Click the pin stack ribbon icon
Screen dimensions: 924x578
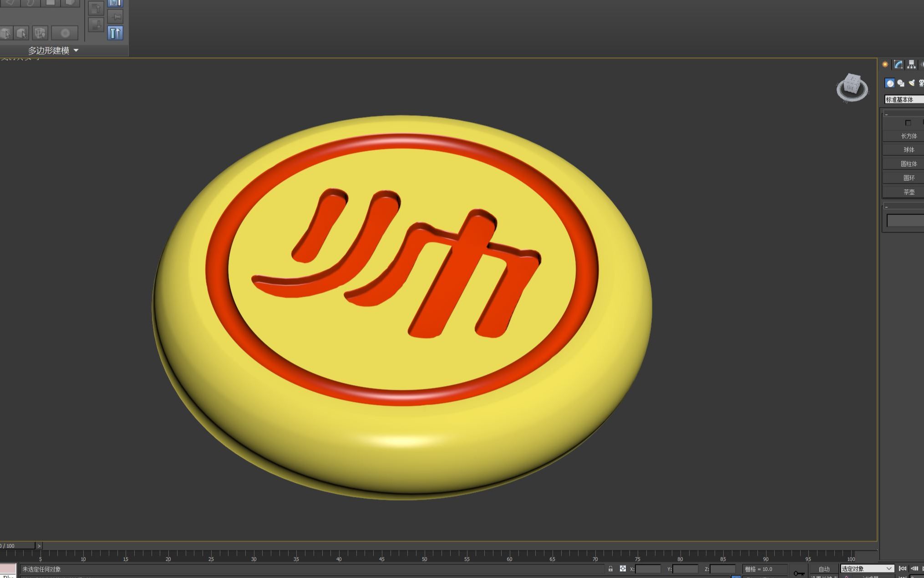tap(116, 17)
